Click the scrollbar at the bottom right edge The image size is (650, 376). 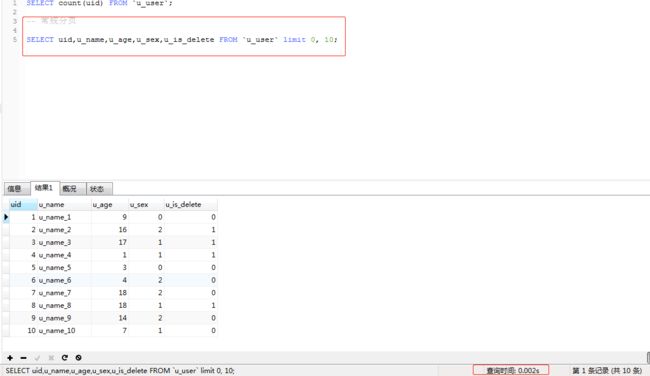[648, 357]
